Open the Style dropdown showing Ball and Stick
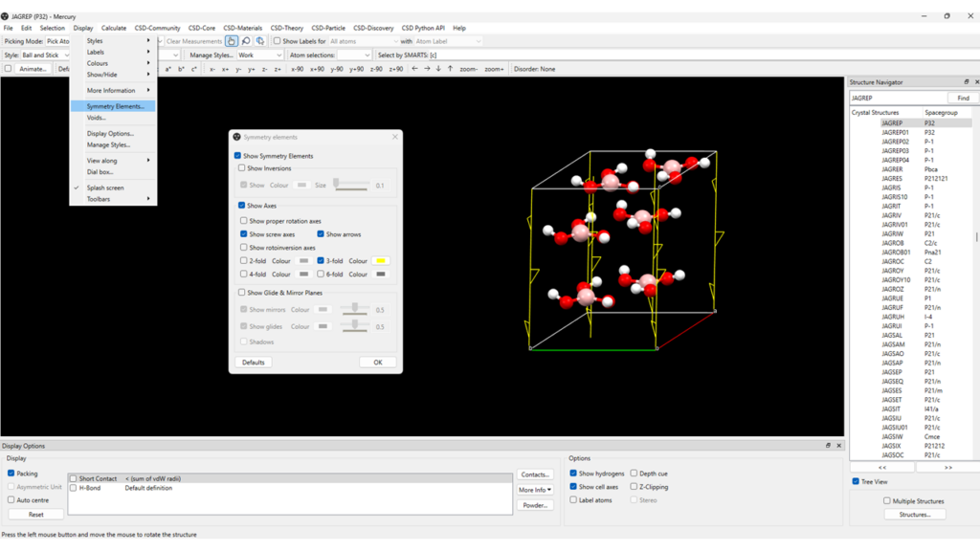The height and width of the screenshot is (551, 980). [45, 55]
